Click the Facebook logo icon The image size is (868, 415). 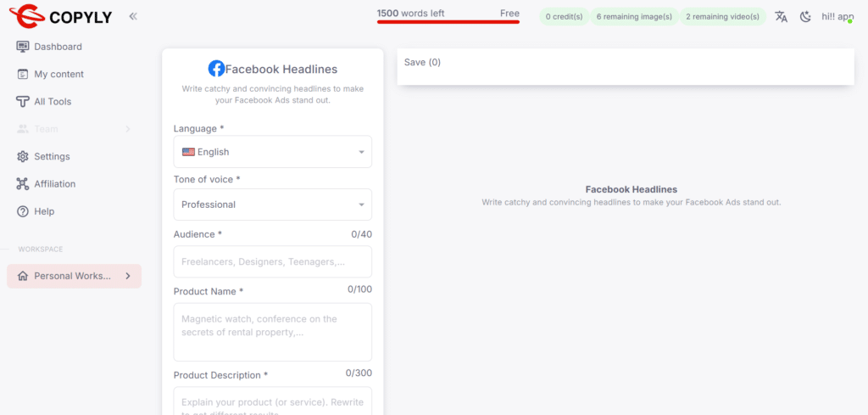[216, 69]
